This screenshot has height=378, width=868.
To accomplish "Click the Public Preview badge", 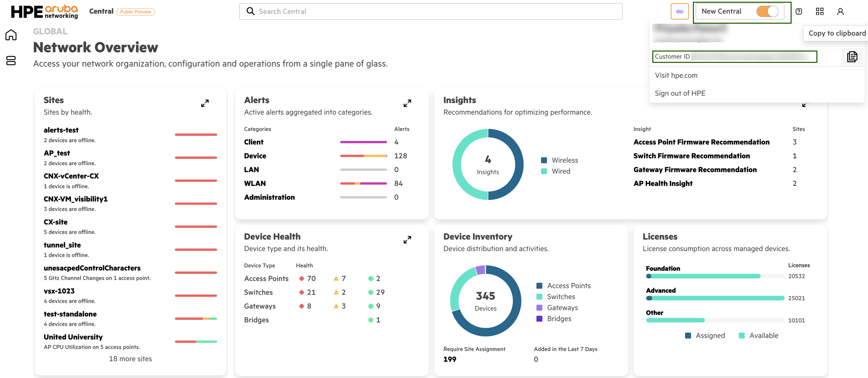I will [x=136, y=12].
